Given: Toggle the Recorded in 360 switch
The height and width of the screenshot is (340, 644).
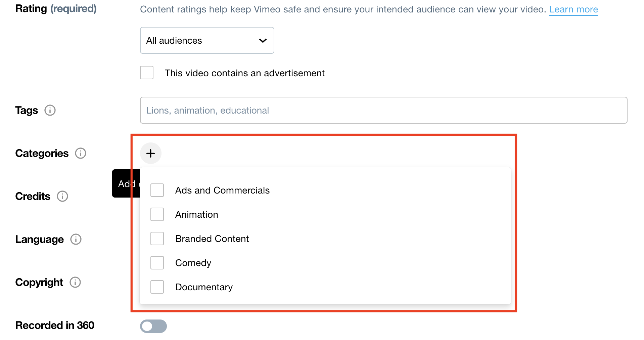Looking at the screenshot, I should 153,326.
